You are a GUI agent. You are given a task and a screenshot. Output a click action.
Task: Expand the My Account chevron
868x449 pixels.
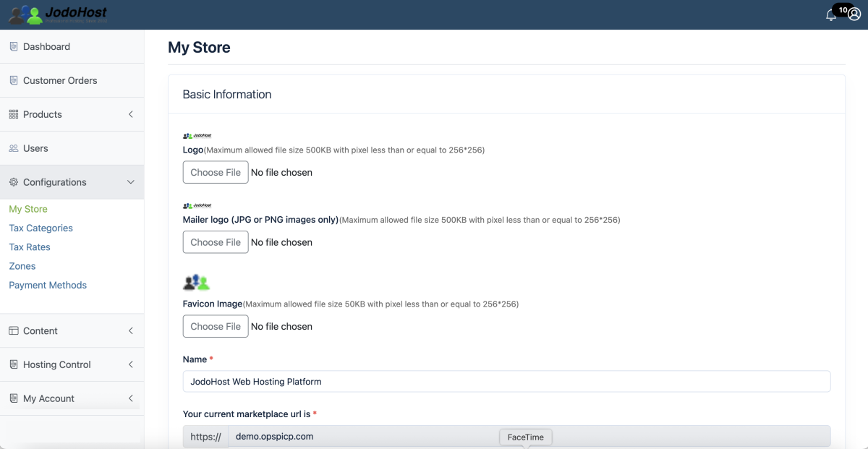tap(131, 398)
